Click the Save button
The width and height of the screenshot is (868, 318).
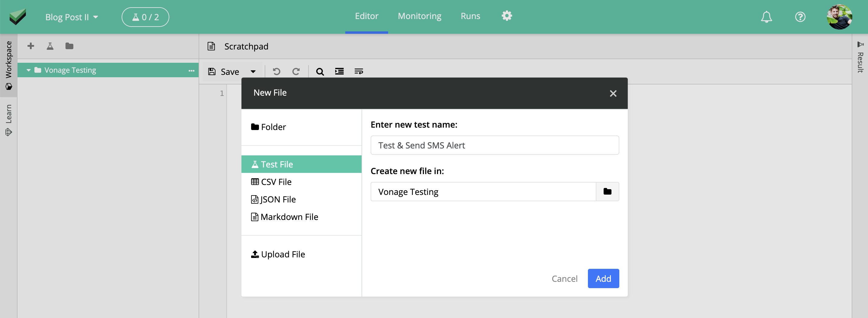[x=224, y=72]
